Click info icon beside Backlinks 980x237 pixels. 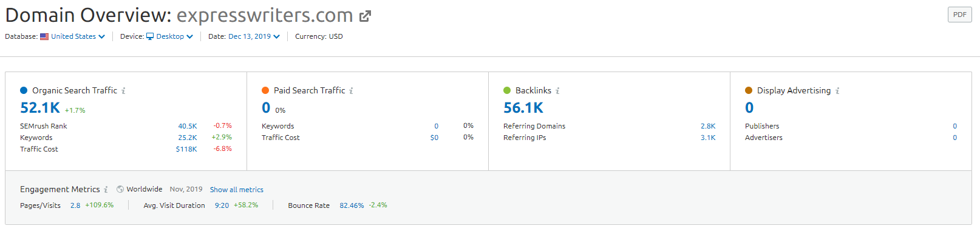click(x=557, y=91)
